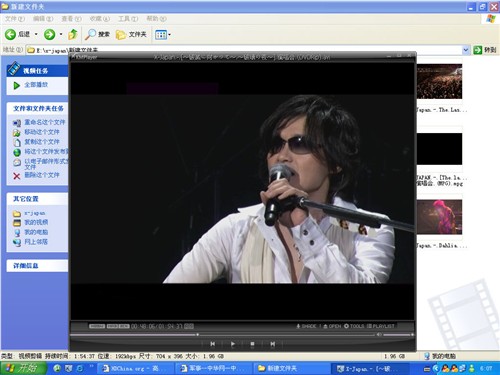Click the KMPlayer title bar logo
500x375 pixels.
85,57
